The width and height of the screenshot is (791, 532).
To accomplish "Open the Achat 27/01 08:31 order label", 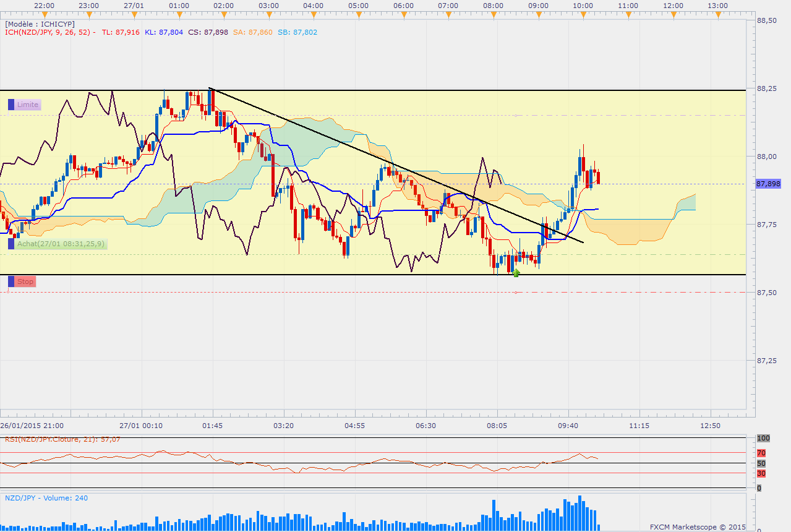I will 61,244.
